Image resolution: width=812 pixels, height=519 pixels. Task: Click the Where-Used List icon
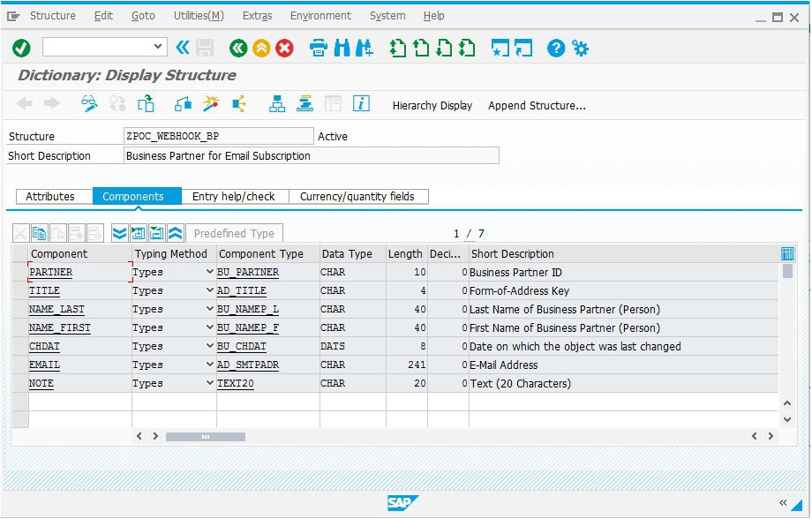click(238, 103)
